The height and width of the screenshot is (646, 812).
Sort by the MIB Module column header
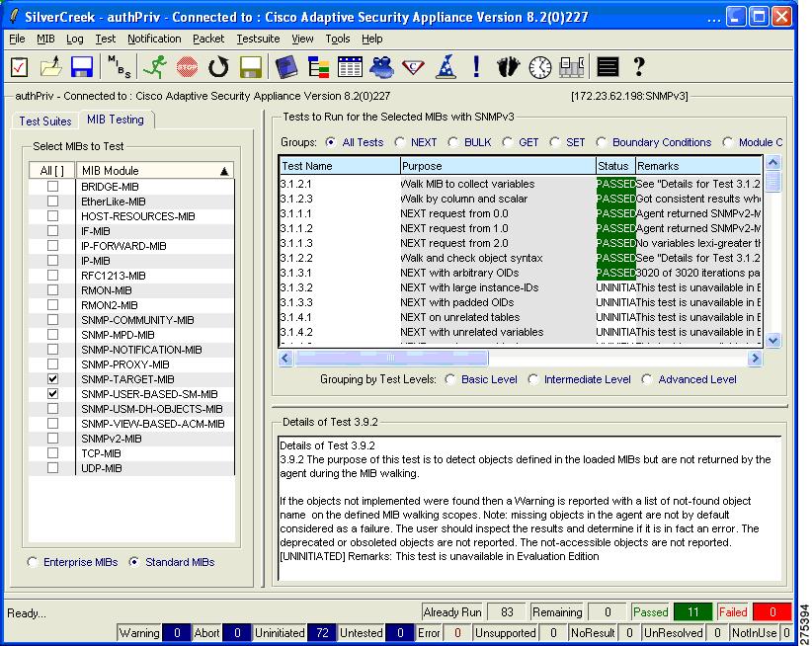click(x=155, y=171)
